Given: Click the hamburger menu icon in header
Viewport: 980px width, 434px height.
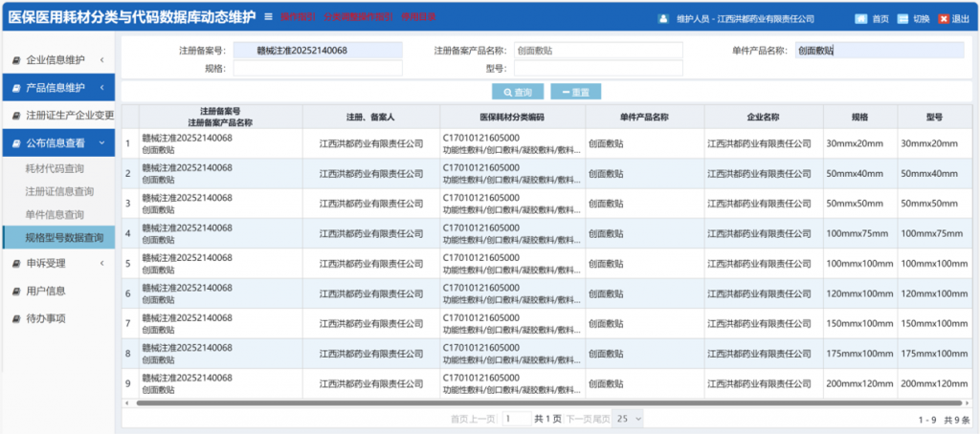Looking at the screenshot, I should pos(268,17).
